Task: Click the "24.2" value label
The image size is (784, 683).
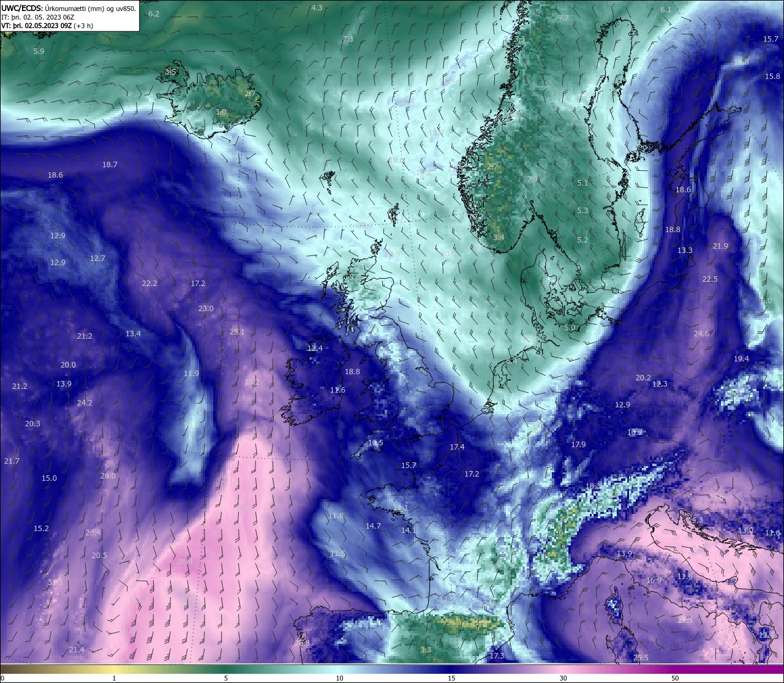Action: pyautogui.click(x=85, y=403)
